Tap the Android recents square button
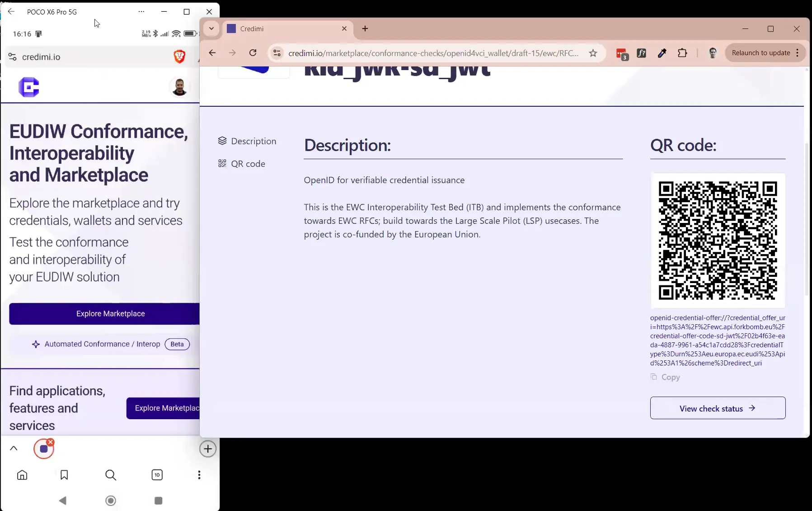The width and height of the screenshot is (812, 511). pyautogui.click(x=158, y=501)
